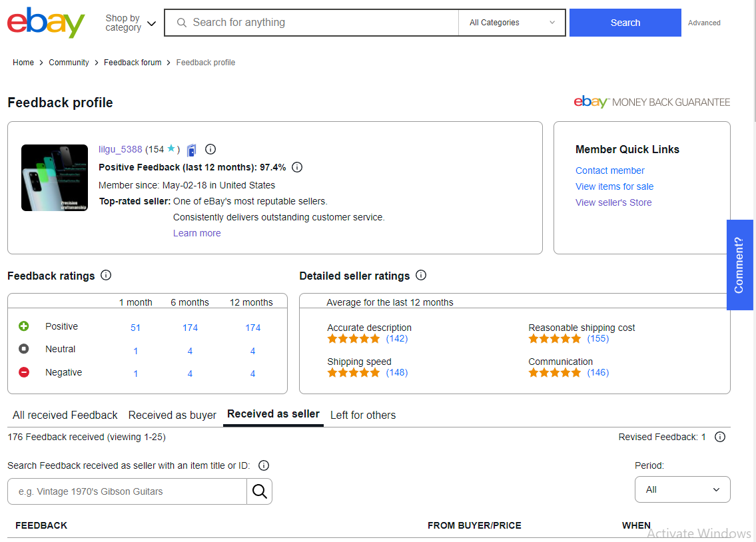Click the (148) shipping speed count
Viewport: 756px width, 542px height.
(397, 372)
